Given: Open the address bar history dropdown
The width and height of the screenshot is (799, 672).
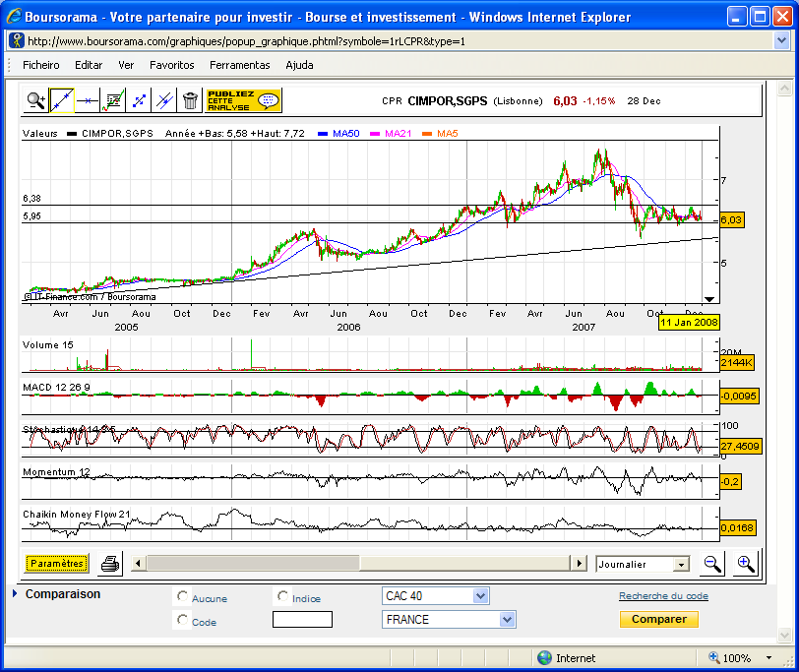Looking at the screenshot, I should point(781,40).
